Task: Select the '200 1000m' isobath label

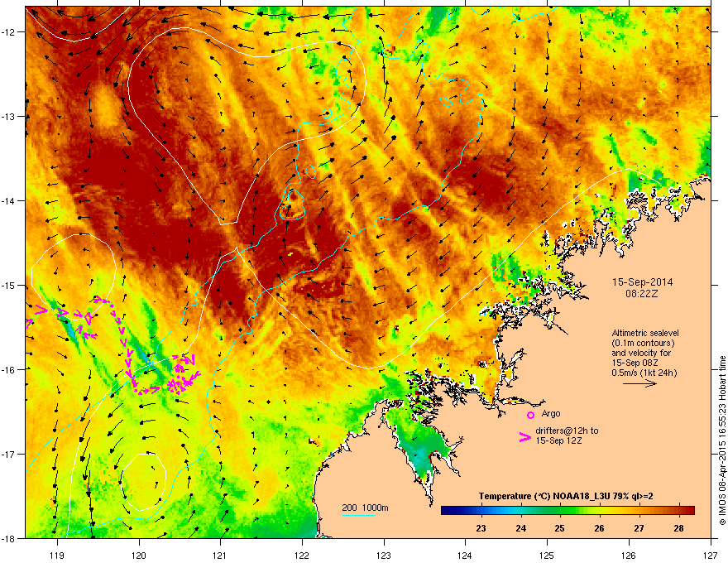Action: pos(365,508)
